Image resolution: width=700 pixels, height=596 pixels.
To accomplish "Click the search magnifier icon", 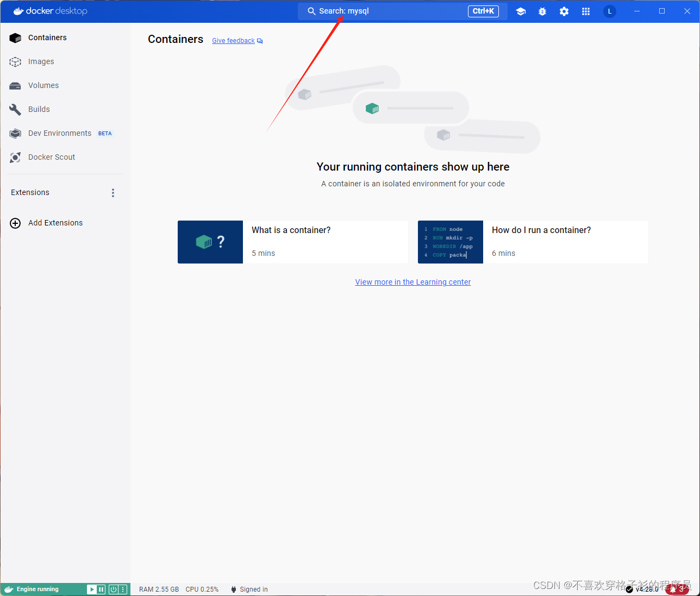I will point(311,11).
